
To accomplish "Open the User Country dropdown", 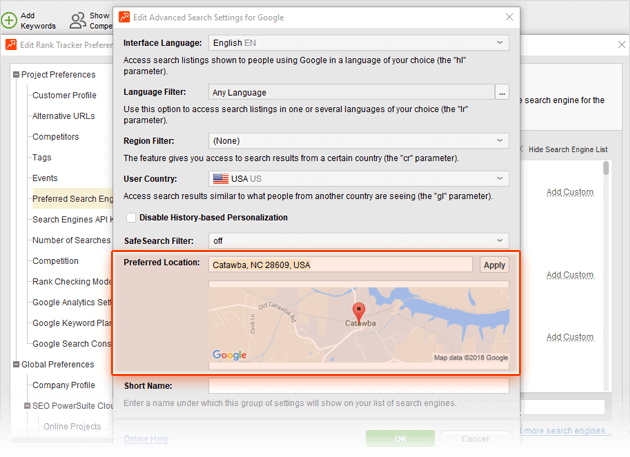I will point(358,179).
